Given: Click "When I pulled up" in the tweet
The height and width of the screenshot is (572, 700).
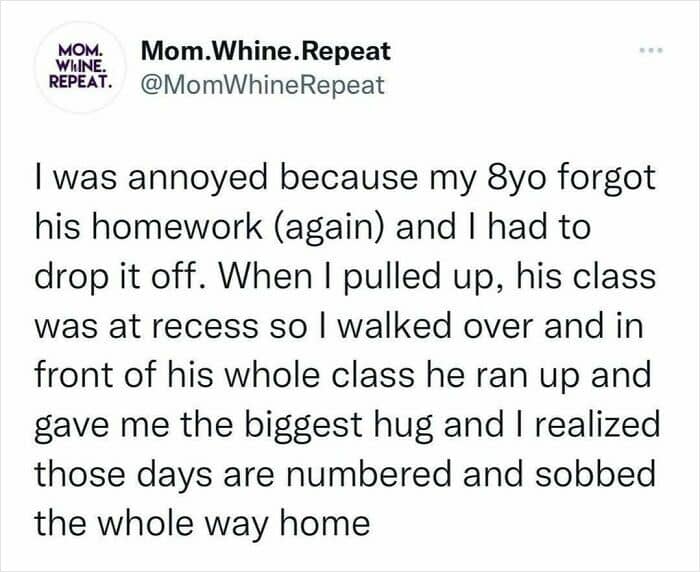Looking at the screenshot, I should pyautogui.click(x=357, y=277).
